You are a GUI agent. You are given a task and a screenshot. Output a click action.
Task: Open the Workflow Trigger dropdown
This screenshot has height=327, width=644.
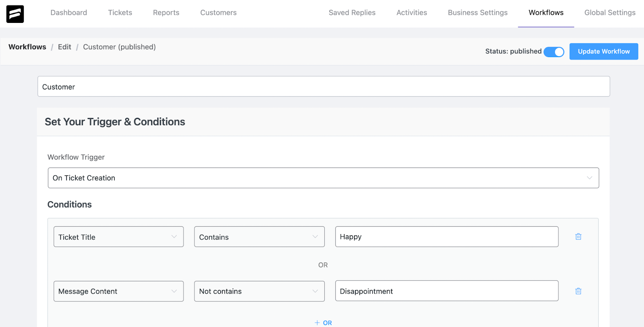(x=323, y=178)
